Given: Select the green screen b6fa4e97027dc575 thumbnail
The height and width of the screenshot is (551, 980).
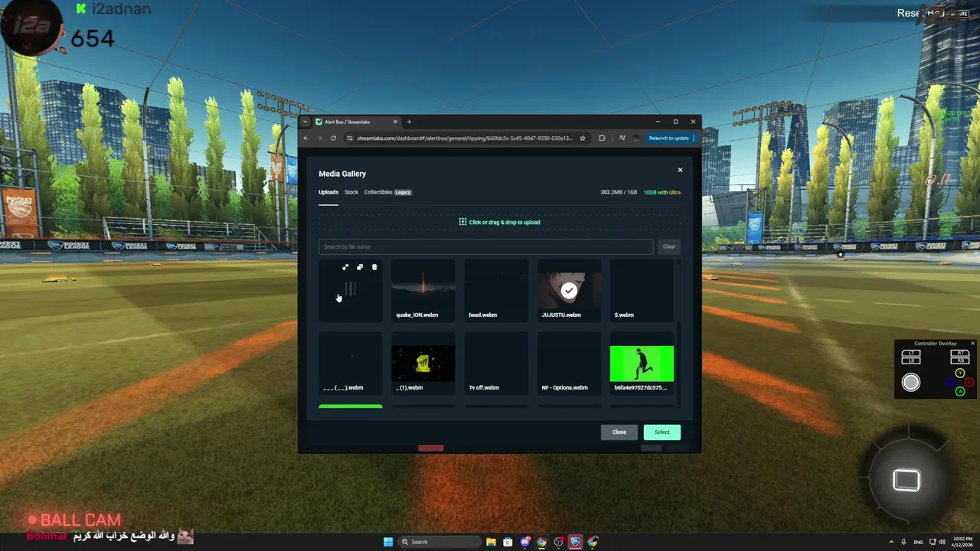Looking at the screenshot, I should [642, 364].
